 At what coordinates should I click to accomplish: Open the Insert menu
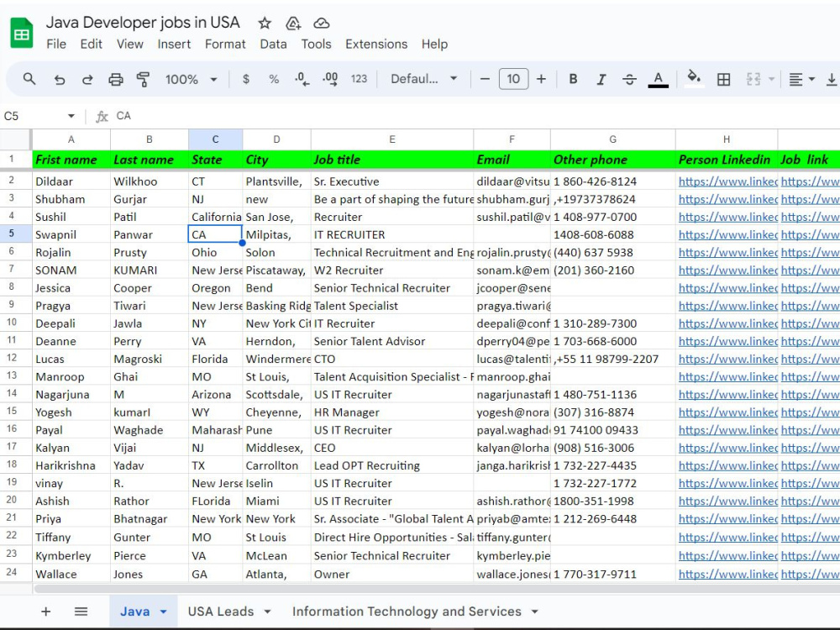pyautogui.click(x=174, y=44)
